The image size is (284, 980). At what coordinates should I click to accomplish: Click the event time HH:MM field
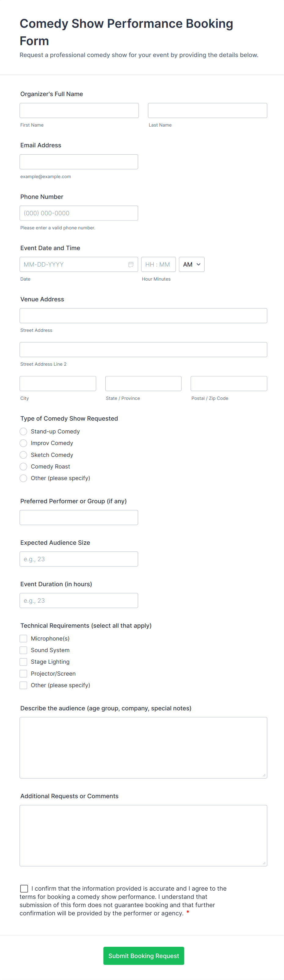click(x=158, y=264)
